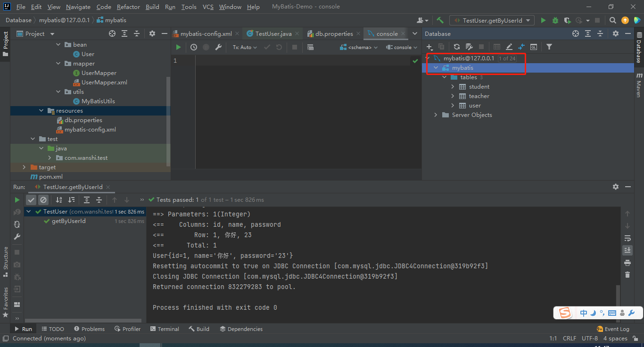The width and height of the screenshot is (644, 347).
Task: Click the orange IDE update arrow icon
Action: click(625, 20)
